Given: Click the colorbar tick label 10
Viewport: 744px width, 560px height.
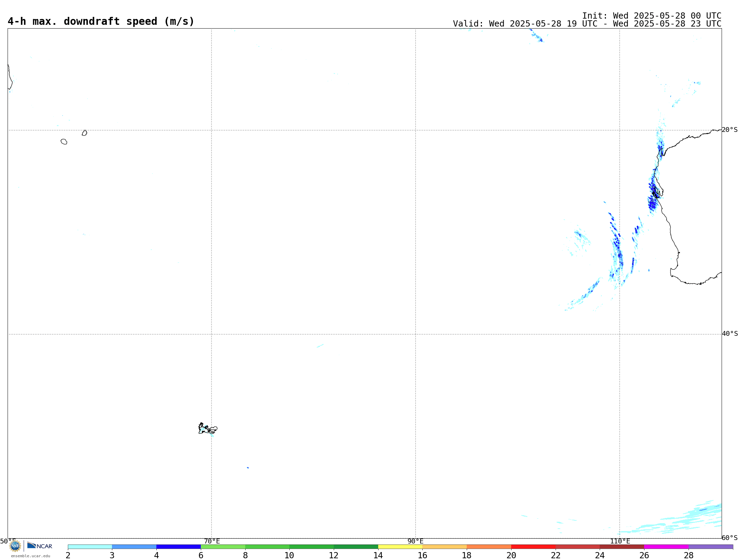Looking at the screenshot, I should 289,555.
